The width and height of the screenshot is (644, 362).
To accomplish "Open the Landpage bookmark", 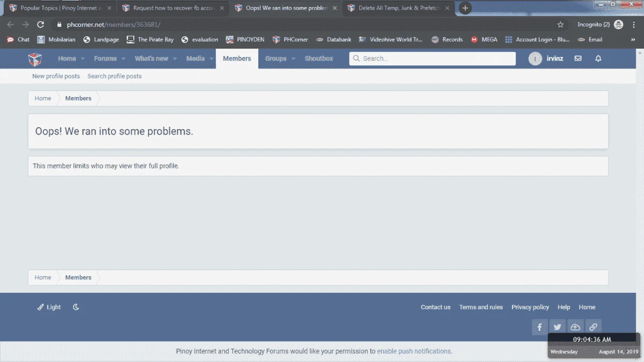I will point(101,40).
